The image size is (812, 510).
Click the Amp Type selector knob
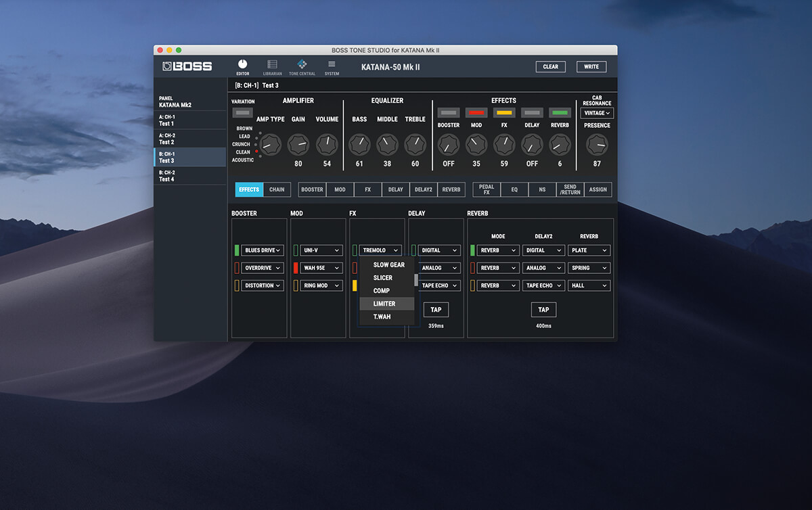[x=271, y=144]
